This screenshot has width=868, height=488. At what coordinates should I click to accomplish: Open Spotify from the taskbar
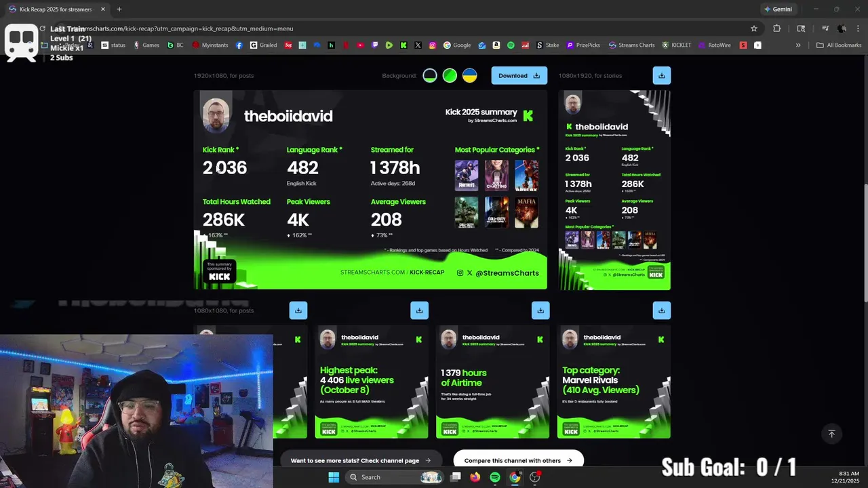(495, 477)
